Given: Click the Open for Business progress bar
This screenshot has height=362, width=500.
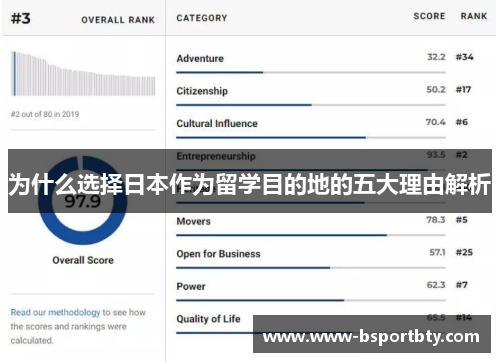Looking at the screenshot, I should (311, 268).
